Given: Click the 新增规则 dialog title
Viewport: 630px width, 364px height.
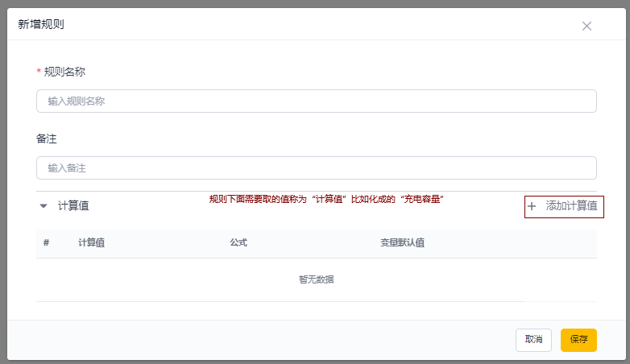Looking at the screenshot, I should click(x=41, y=24).
